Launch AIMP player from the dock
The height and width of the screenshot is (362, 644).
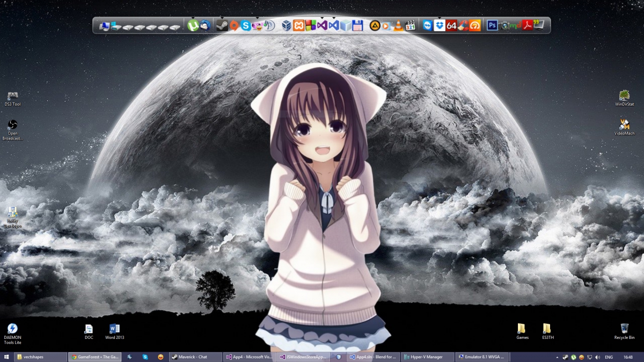[375, 25]
